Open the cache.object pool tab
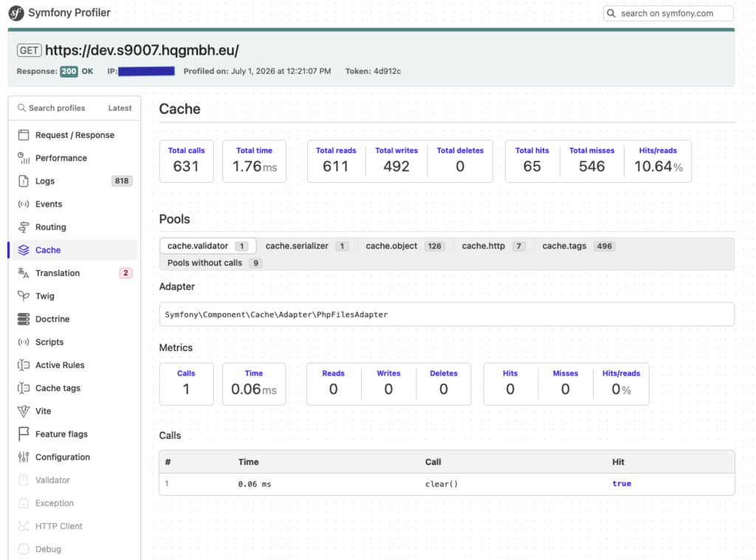Viewport: 756px width, 560px height. pos(405,246)
